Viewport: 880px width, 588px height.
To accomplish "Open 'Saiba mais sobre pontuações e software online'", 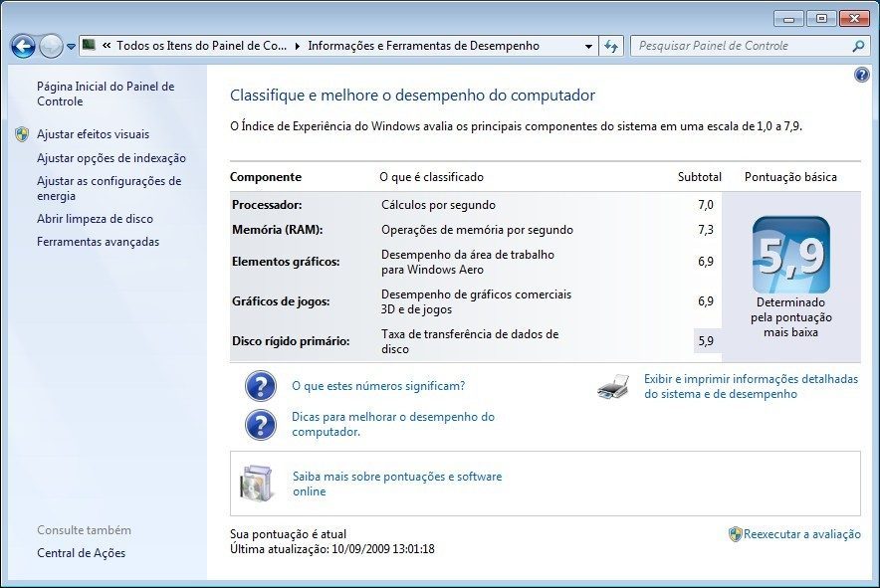I will [x=397, y=484].
